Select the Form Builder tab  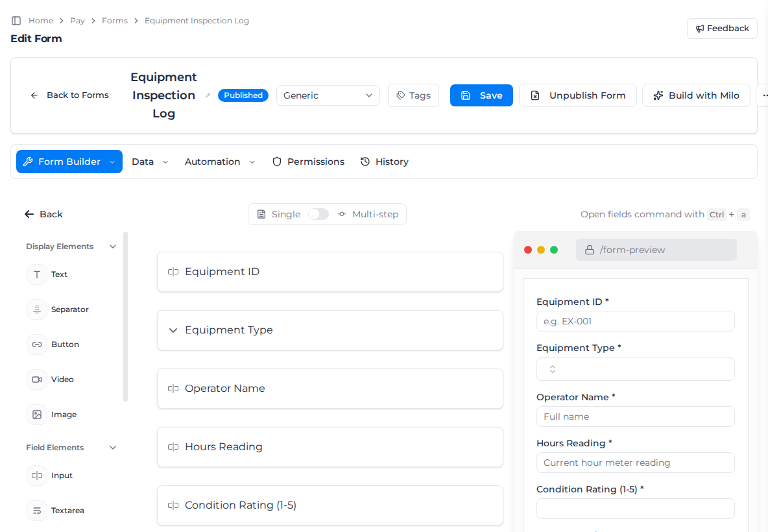(x=69, y=162)
